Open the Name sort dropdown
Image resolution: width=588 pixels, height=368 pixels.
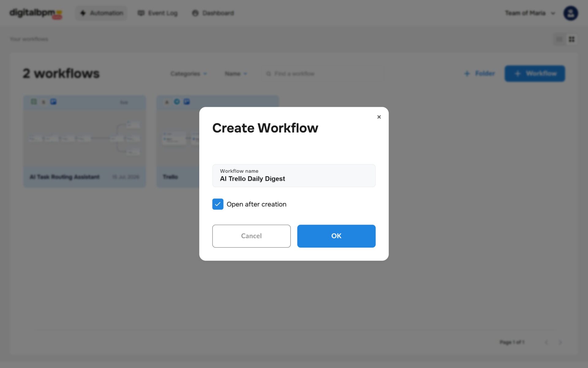tap(236, 74)
